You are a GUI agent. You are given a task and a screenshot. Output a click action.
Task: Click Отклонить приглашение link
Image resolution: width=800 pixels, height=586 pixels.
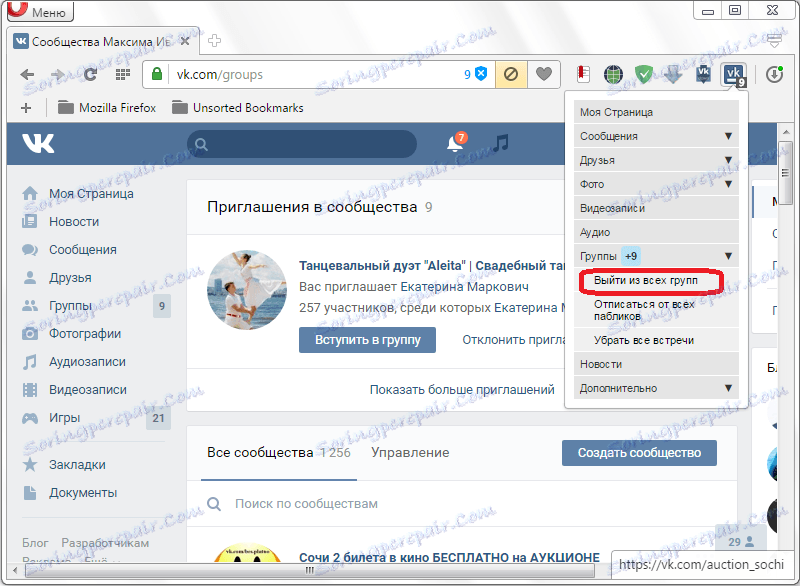[x=513, y=340]
